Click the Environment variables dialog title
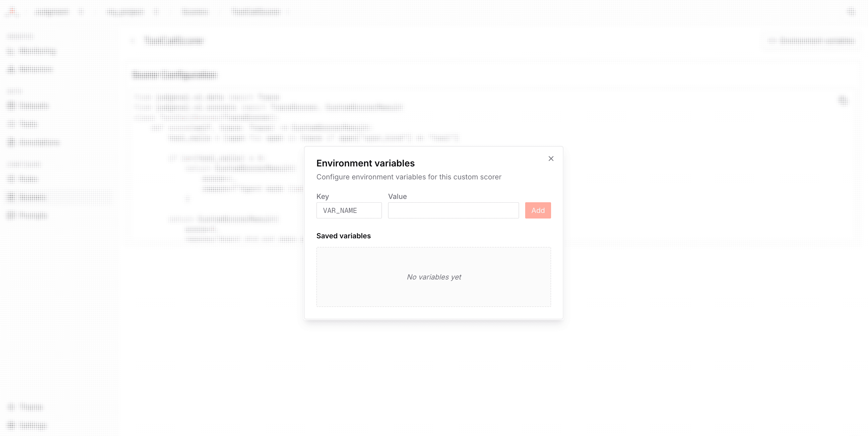The image size is (868, 436). coord(365,163)
